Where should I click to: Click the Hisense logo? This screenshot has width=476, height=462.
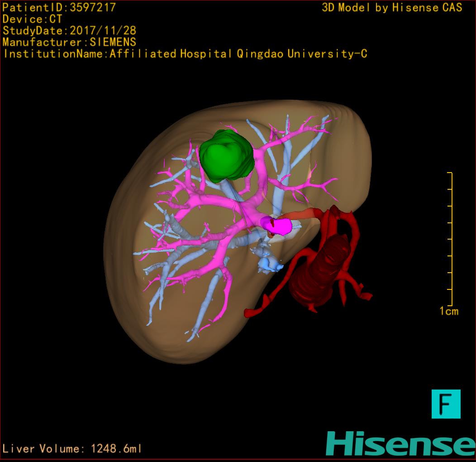(x=400, y=443)
